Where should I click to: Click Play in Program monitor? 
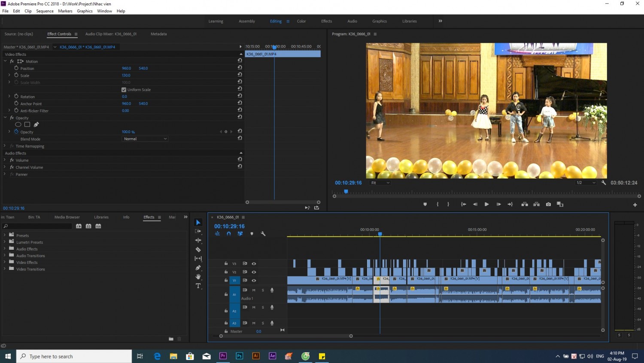coord(486,204)
